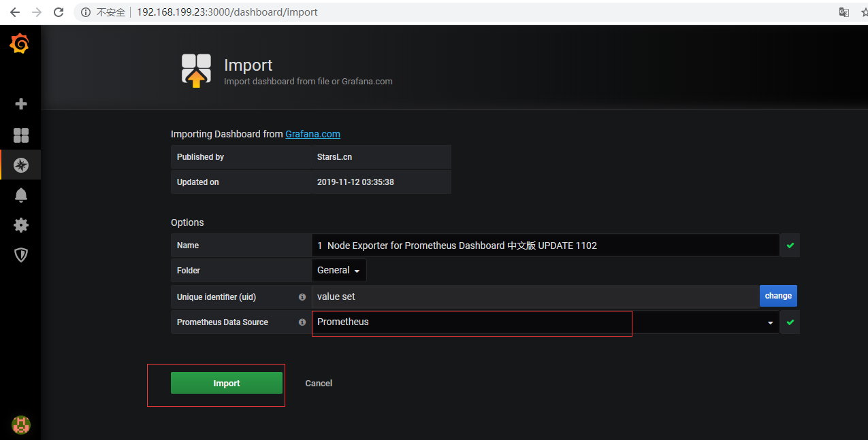Open the Server Admin shield icon
868x440 pixels.
[x=21, y=255]
